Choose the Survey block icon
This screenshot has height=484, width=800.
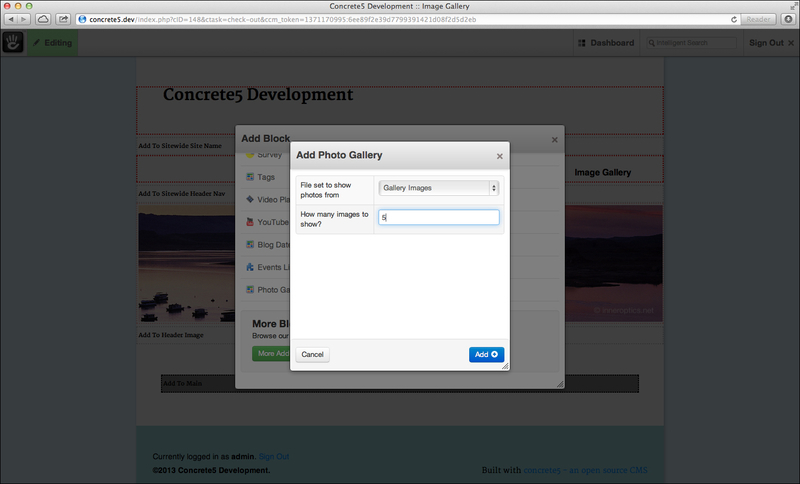[x=250, y=155]
